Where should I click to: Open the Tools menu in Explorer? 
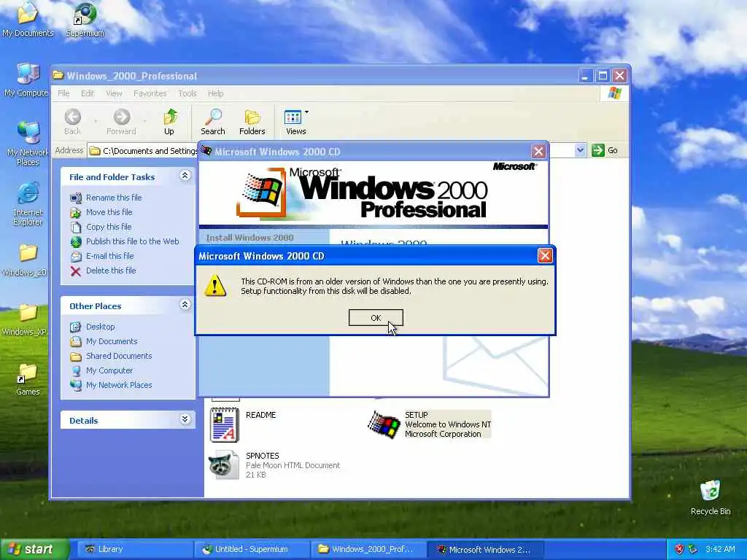tap(187, 93)
